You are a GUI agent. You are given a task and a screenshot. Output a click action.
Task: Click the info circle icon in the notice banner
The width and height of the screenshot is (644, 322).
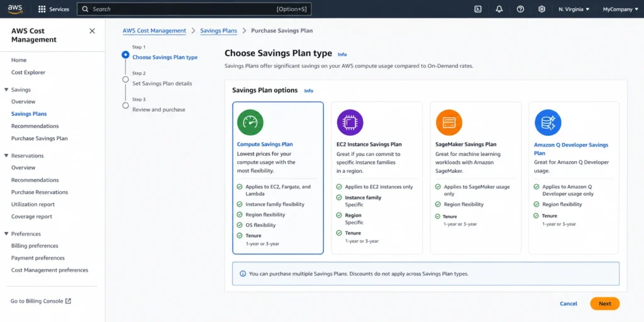[243, 274]
